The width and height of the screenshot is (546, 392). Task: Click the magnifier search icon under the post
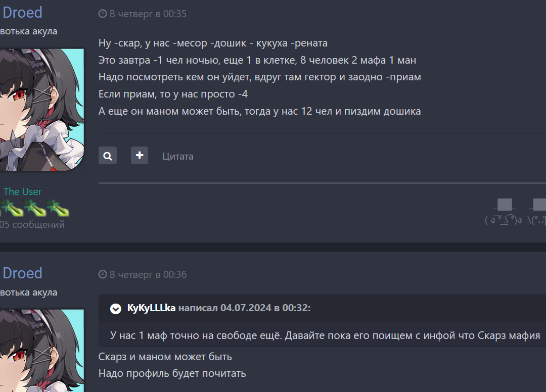108,156
